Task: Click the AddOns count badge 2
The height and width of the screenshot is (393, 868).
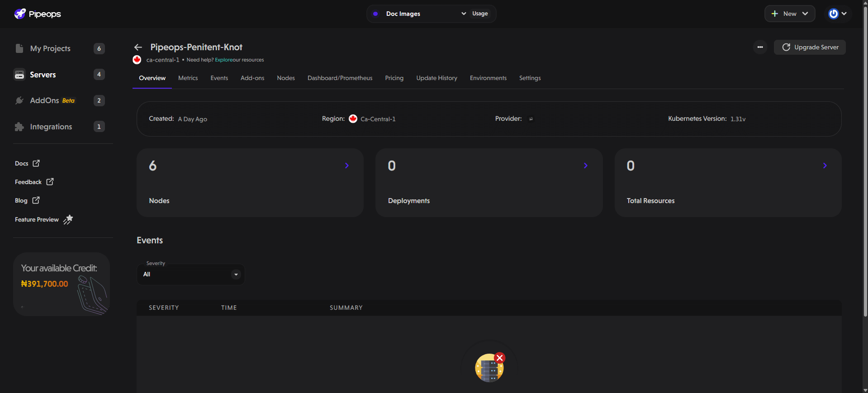Action: pyautogui.click(x=99, y=100)
